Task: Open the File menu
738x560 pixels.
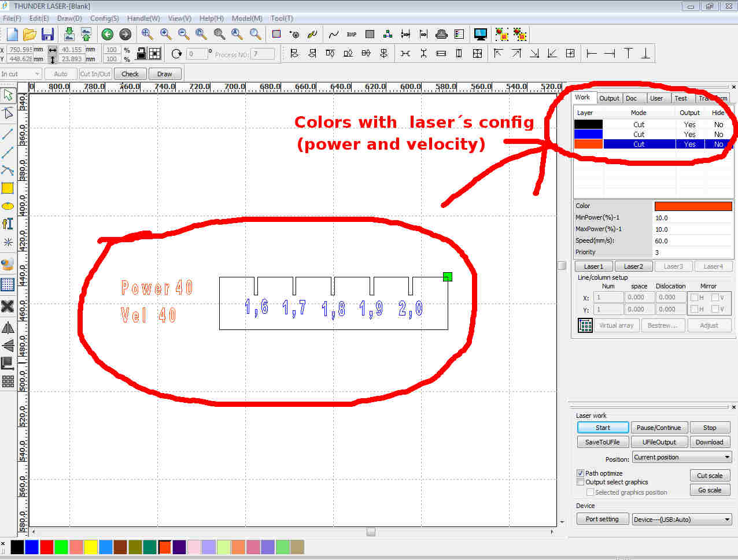Action: click(x=12, y=18)
